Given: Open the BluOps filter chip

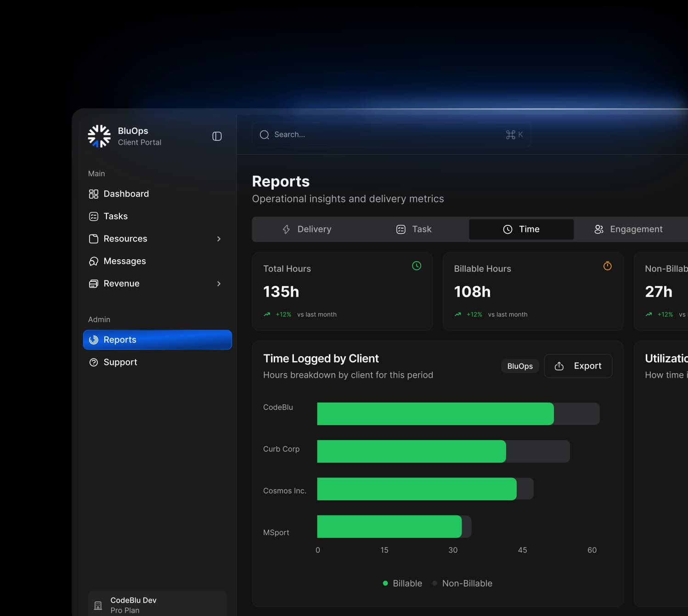Looking at the screenshot, I should [520, 366].
